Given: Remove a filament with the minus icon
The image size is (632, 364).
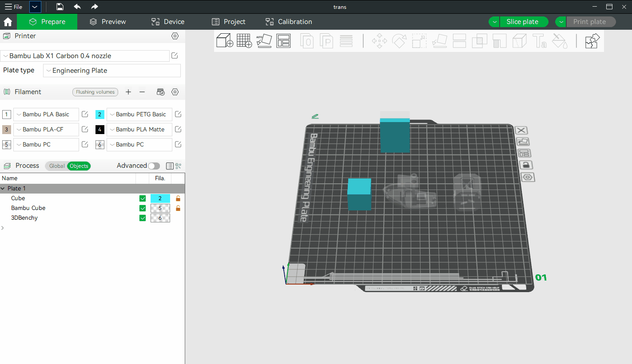Looking at the screenshot, I should coord(142,92).
